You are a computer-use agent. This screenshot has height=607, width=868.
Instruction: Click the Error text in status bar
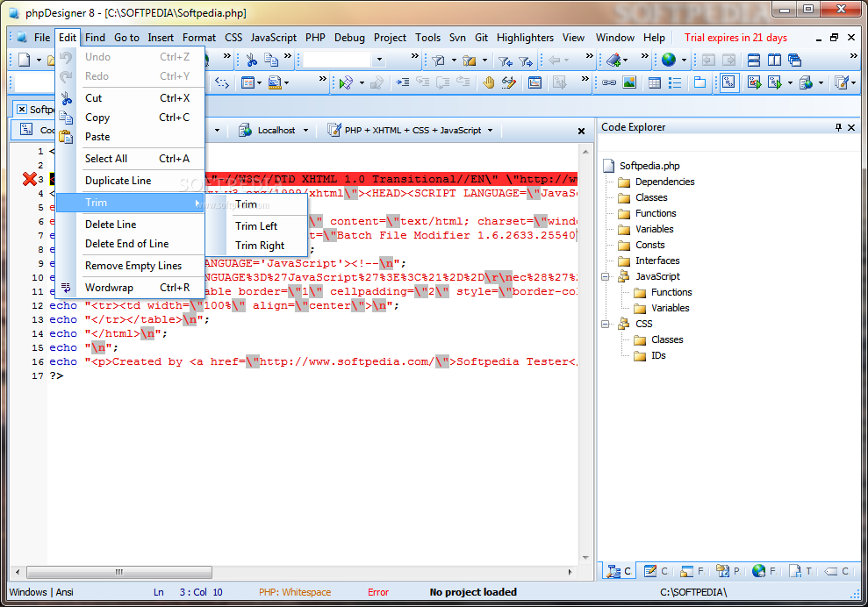coord(378,592)
